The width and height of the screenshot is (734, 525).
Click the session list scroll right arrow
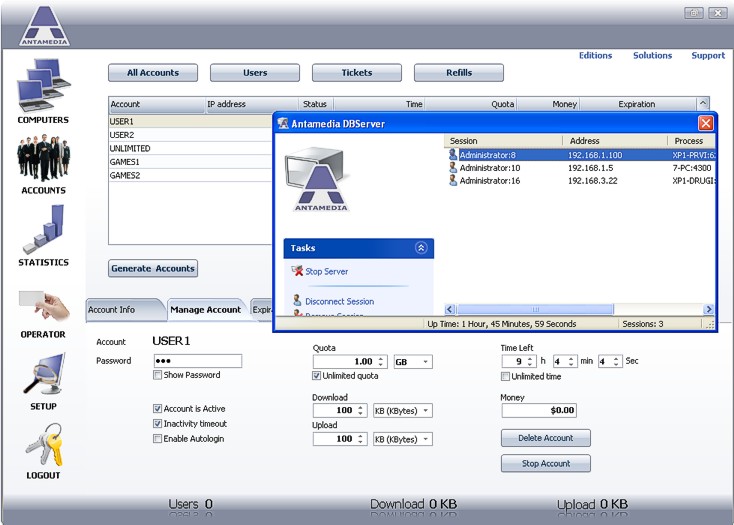[708, 309]
